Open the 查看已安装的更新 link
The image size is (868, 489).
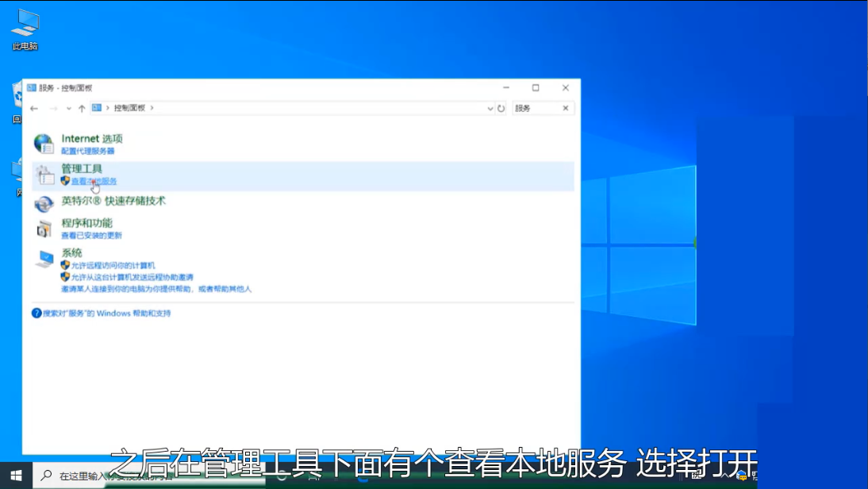point(92,236)
